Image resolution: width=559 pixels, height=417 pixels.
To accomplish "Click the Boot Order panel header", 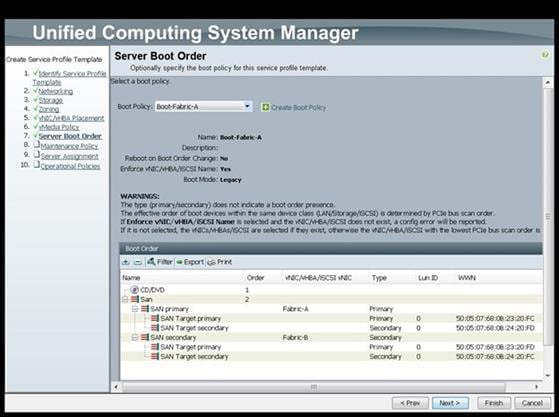I will (331, 248).
